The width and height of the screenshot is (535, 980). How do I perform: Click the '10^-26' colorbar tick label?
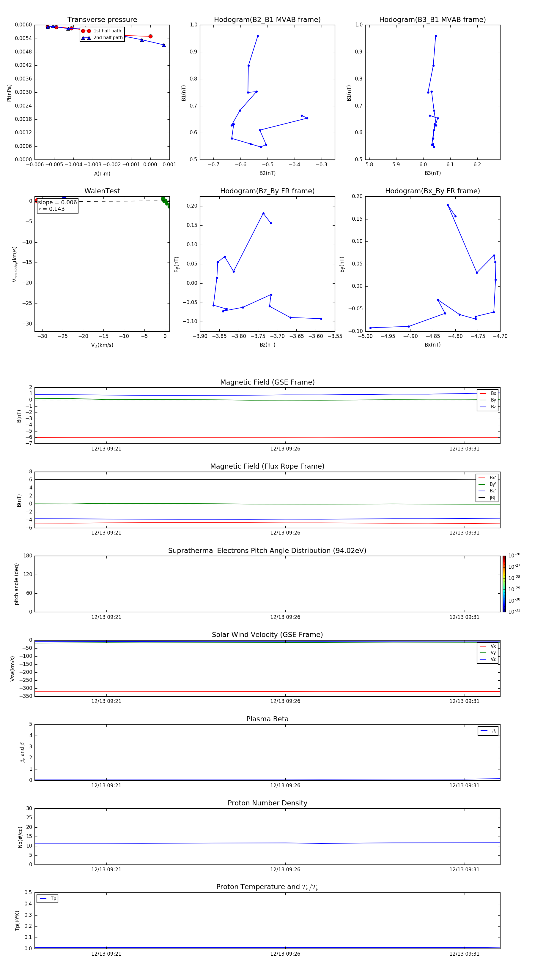point(514,555)
